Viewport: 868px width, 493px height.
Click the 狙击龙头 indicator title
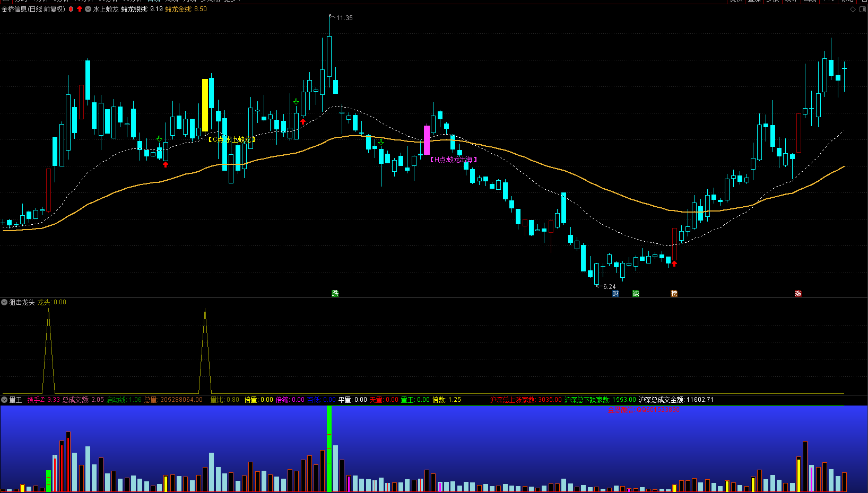coord(22,302)
